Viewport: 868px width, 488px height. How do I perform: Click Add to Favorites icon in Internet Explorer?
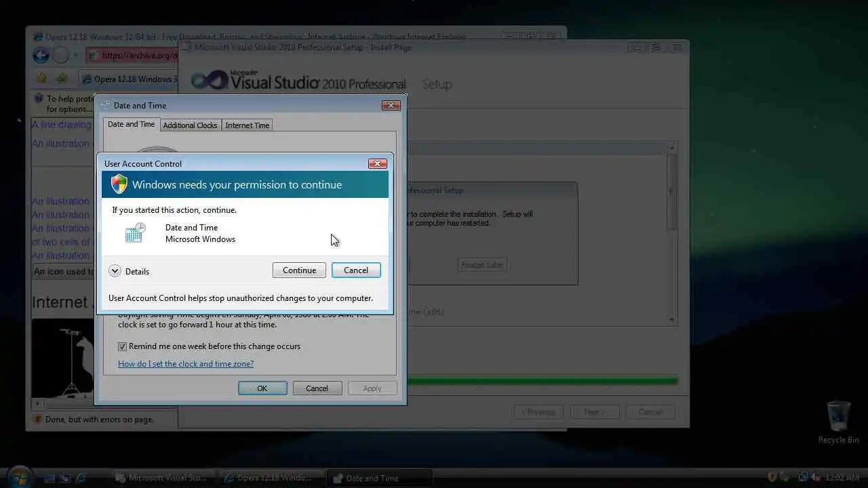click(x=62, y=79)
